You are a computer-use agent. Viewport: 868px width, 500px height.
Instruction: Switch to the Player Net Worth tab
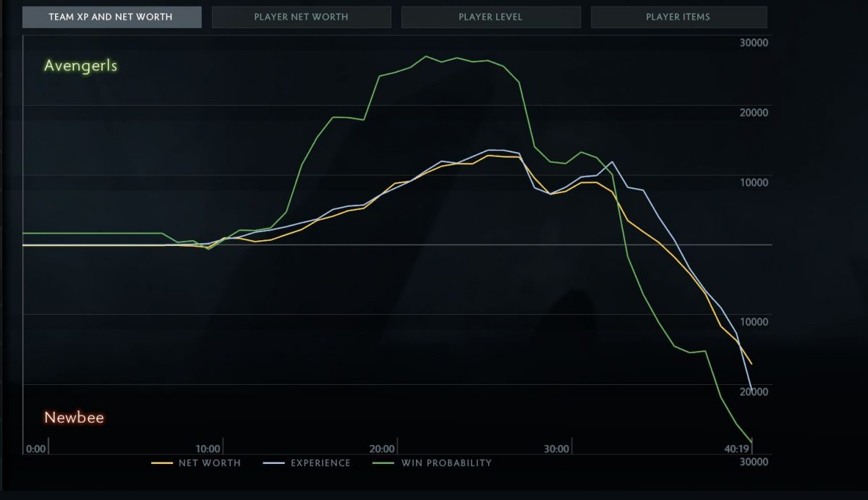[x=301, y=17]
